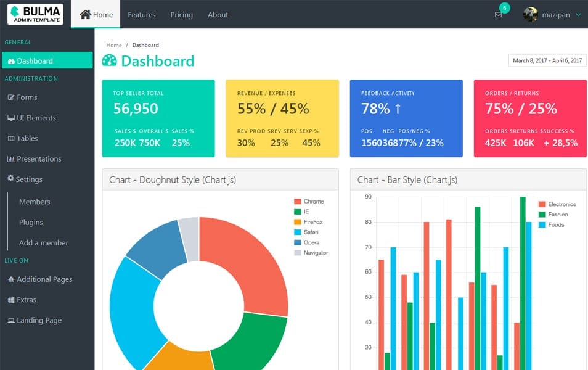Open the March 8 – April 6 date range selector

(547, 60)
